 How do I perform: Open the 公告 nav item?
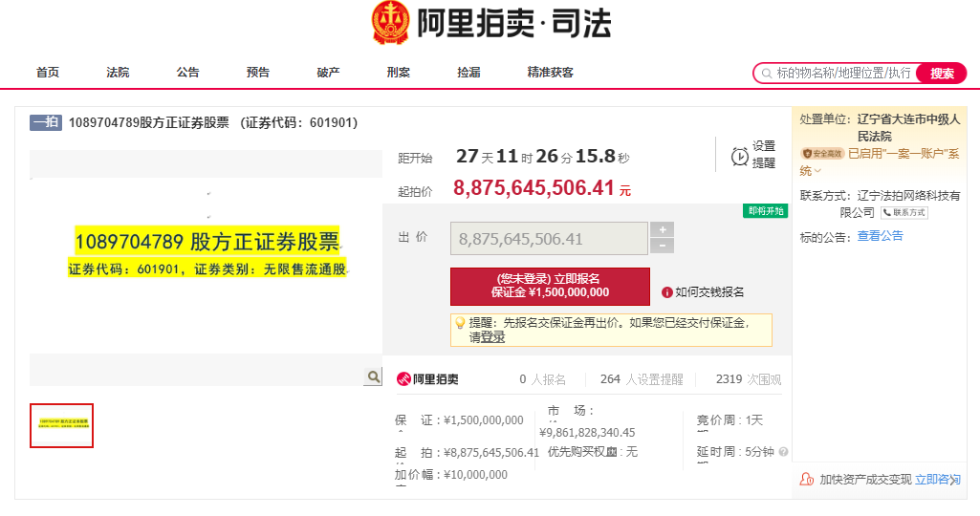(x=187, y=73)
